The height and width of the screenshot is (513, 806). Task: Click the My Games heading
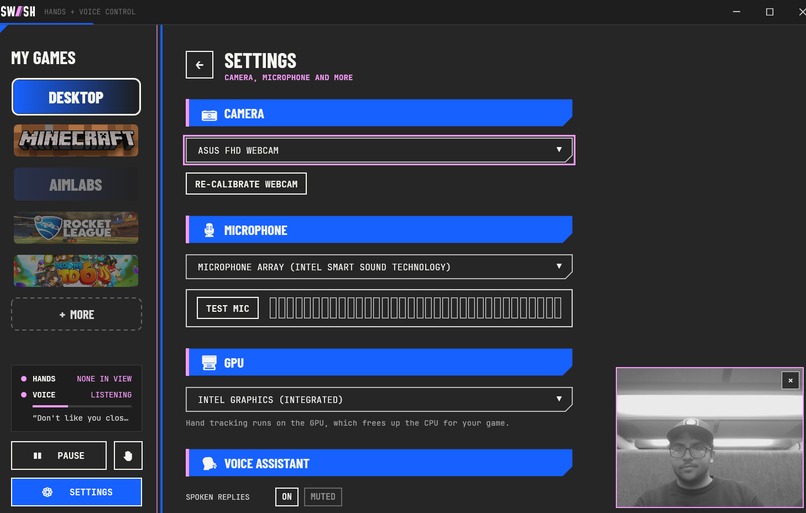[44, 58]
